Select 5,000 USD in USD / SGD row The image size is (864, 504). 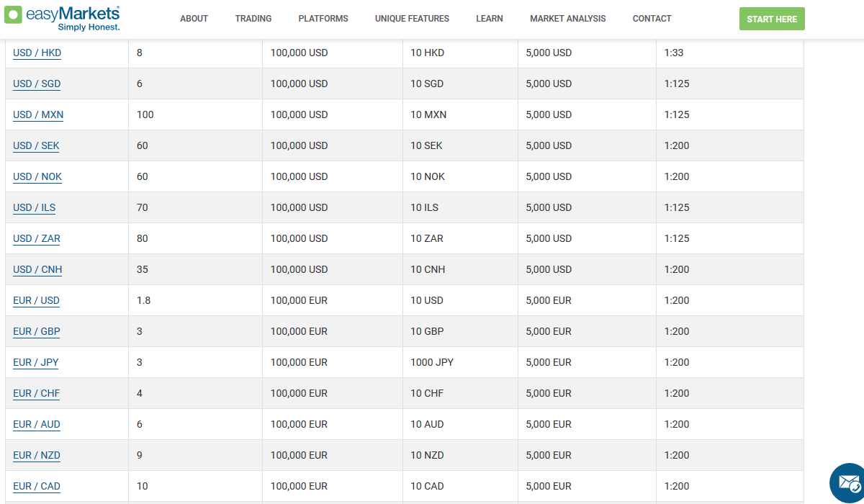click(549, 84)
